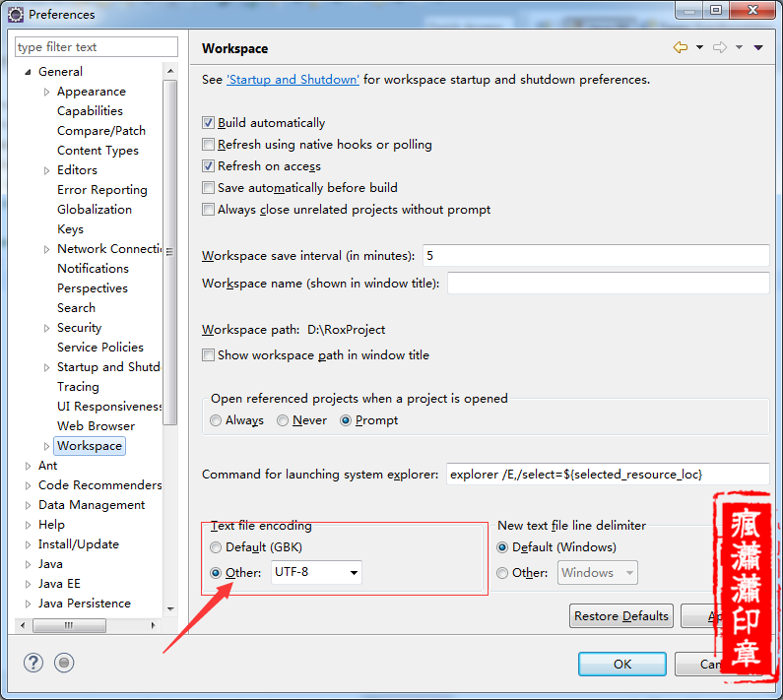Open Web Browser preferences
The height and width of the screenshot is (700, 783).
[96, 426]
